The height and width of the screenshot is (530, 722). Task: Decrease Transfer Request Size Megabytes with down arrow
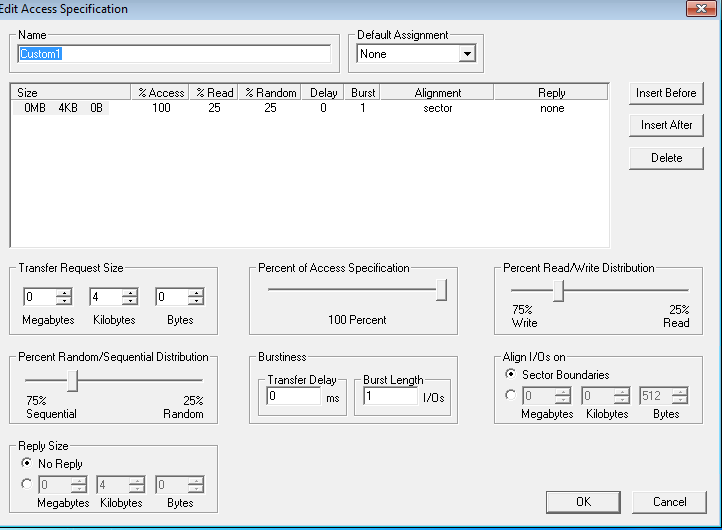coord(64,301)
